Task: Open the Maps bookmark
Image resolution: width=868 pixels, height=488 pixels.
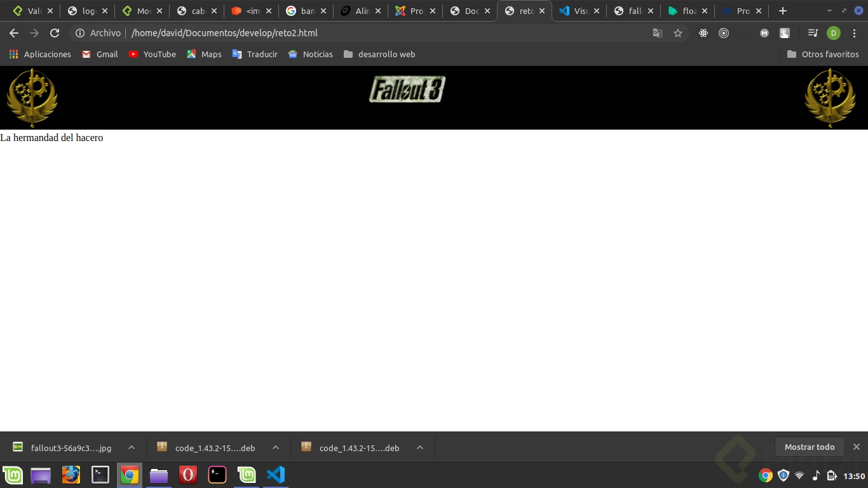Action: pyautogui.click(x=204, y=54)
